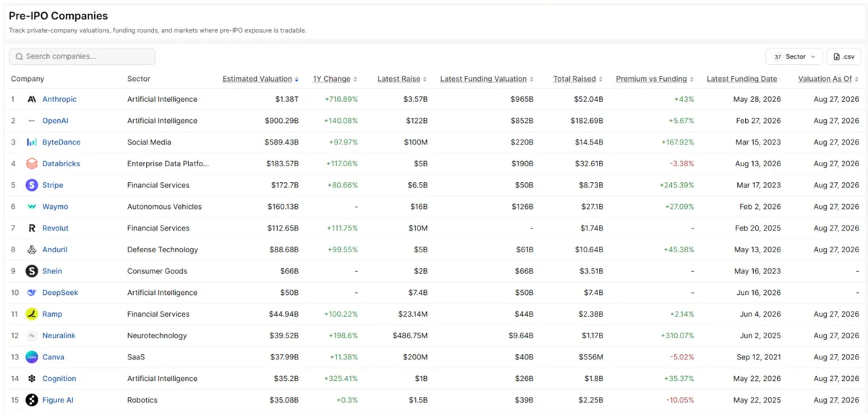The image size is (868, 415).
Task: Open the OpenAI company link
Action: pyautogui.click(x=55, y=121)
